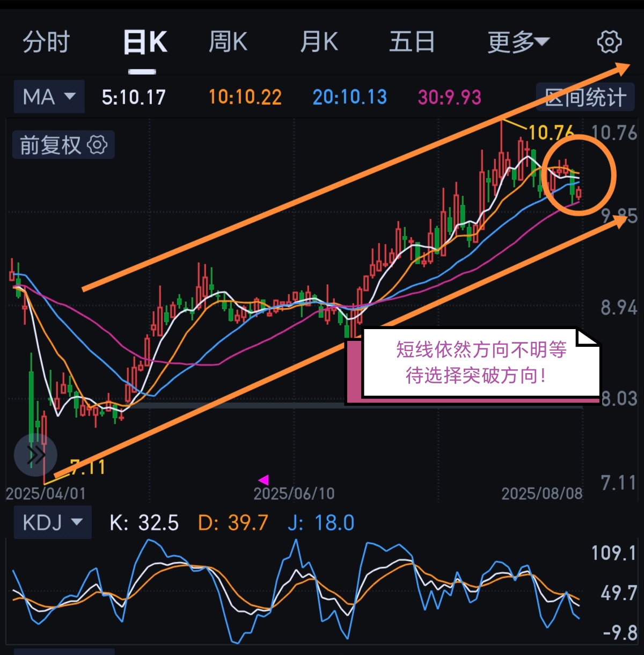Switch to the 五日 tab
This screenshot has height=655, width=644.
(x=412, y=42)
